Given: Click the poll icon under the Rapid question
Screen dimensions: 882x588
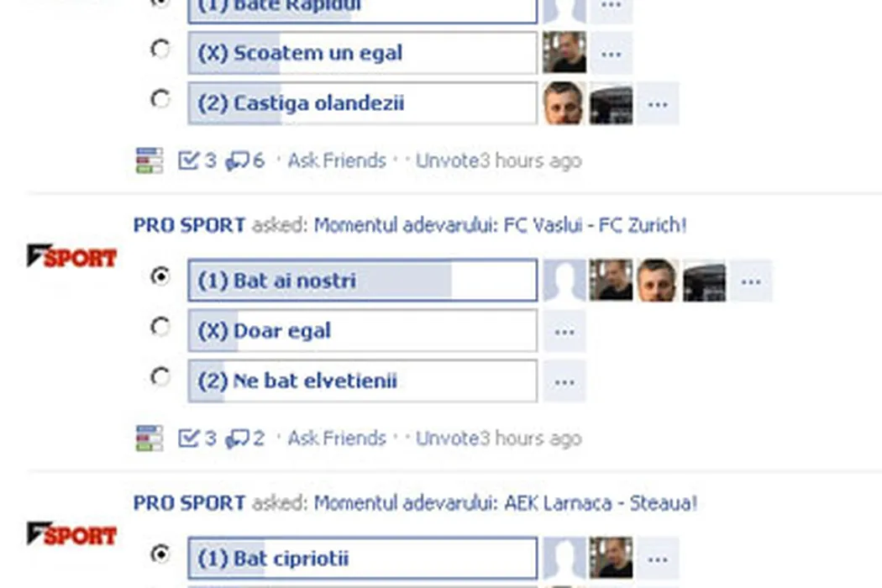Looking at the screenshot, I should click(149, 160).
